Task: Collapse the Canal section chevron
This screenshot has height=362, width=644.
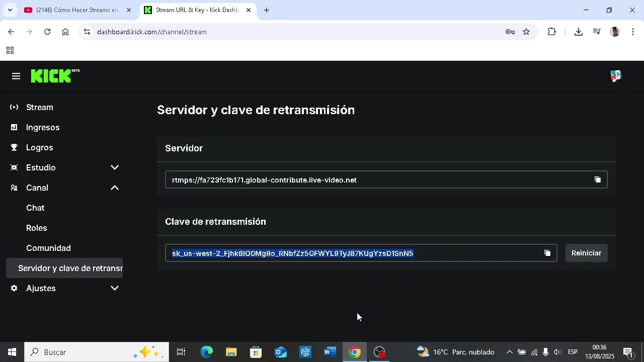Action: pos(115,188)
